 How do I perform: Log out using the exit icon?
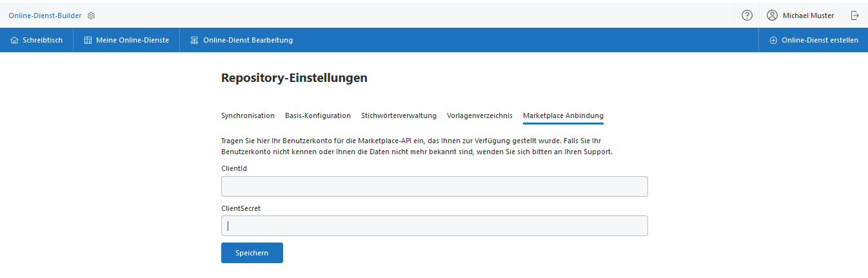click(855, 15)
